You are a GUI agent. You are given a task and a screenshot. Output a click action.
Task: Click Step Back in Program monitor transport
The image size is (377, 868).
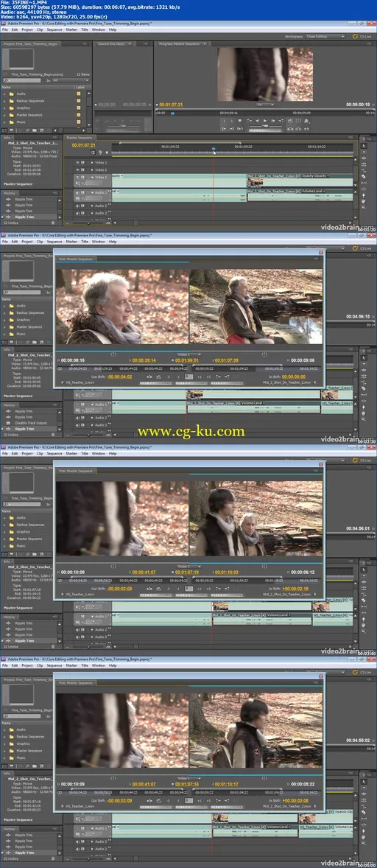point(257,120)
